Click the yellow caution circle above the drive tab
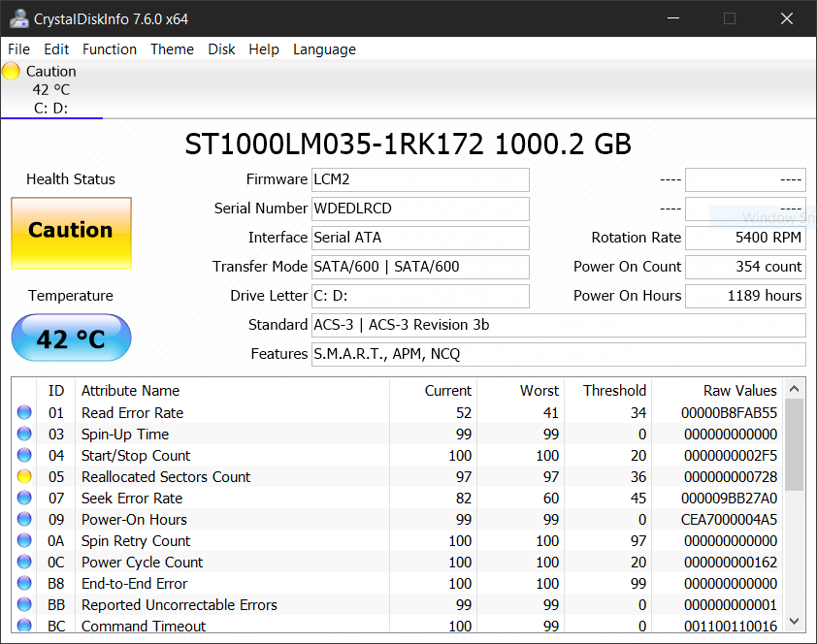The height and width of the screenshot is (644, 817). coord(11,70)
